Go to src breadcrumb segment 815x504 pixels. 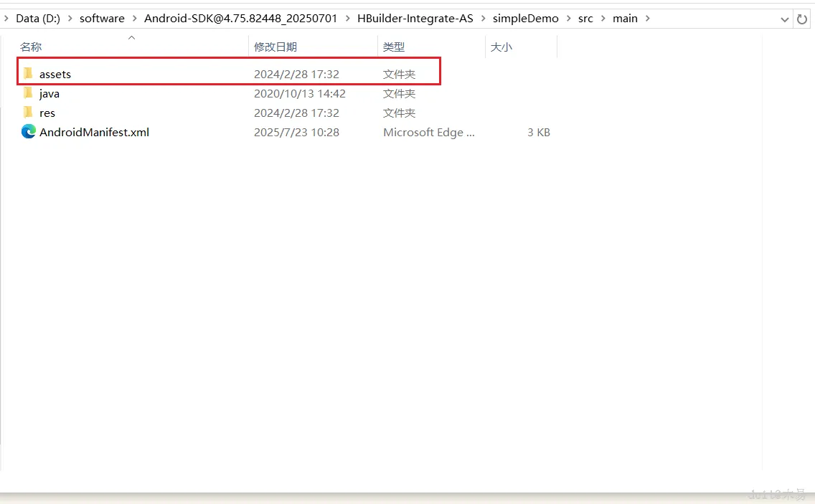[x=585, y=19]
